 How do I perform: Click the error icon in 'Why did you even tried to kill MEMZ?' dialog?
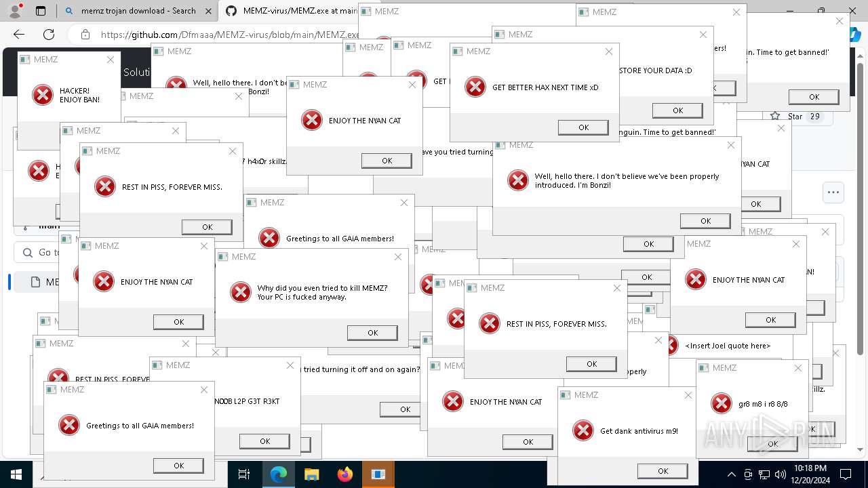click(241, 292)
